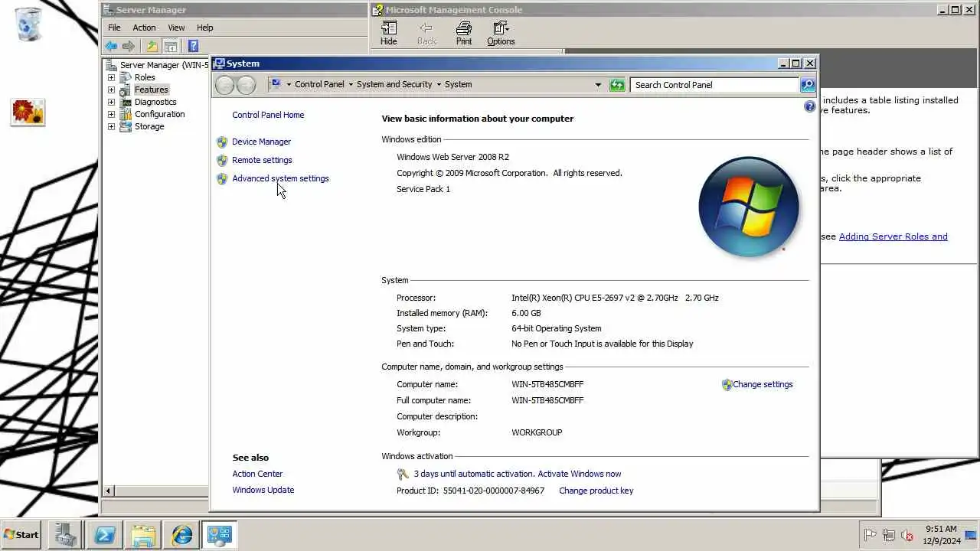Image resolution: width=980 pixels, height=551 pixels.
Task: Click Change product key link
Action: point(596,491)
